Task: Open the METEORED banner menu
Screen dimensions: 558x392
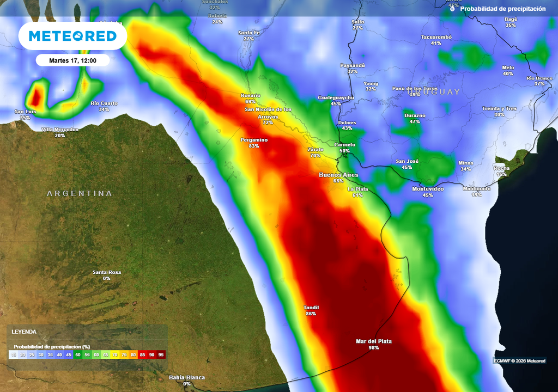Action: coord(74,36)
